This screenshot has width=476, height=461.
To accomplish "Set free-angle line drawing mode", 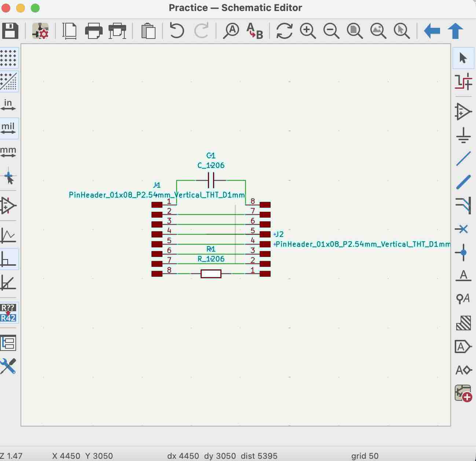I will click(8, 235).
